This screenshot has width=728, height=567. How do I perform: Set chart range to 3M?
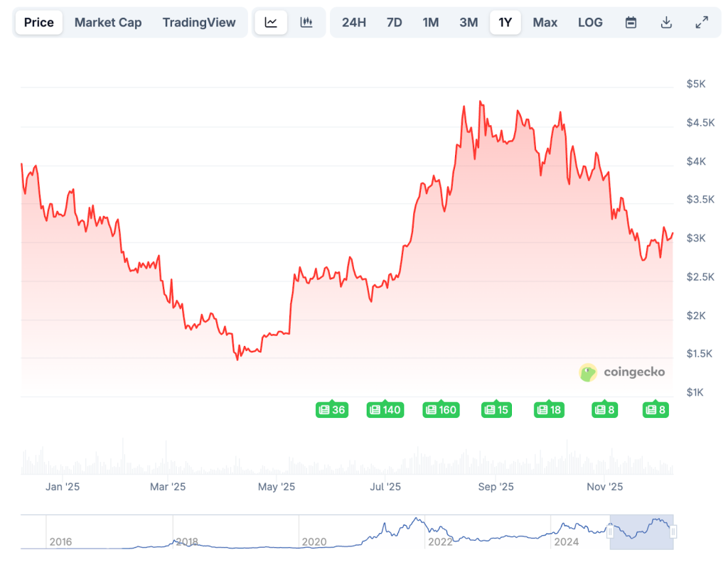[x=469, y=22]
